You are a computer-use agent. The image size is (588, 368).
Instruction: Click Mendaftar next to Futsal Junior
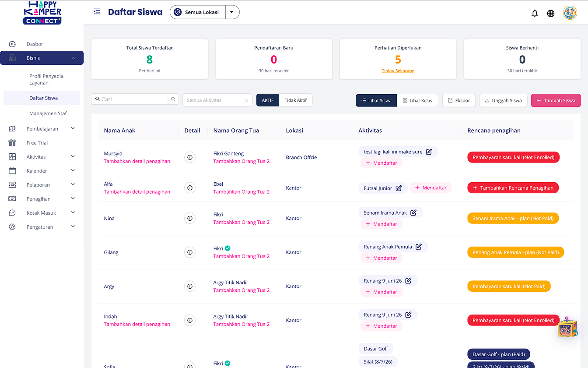pos(431,188)
